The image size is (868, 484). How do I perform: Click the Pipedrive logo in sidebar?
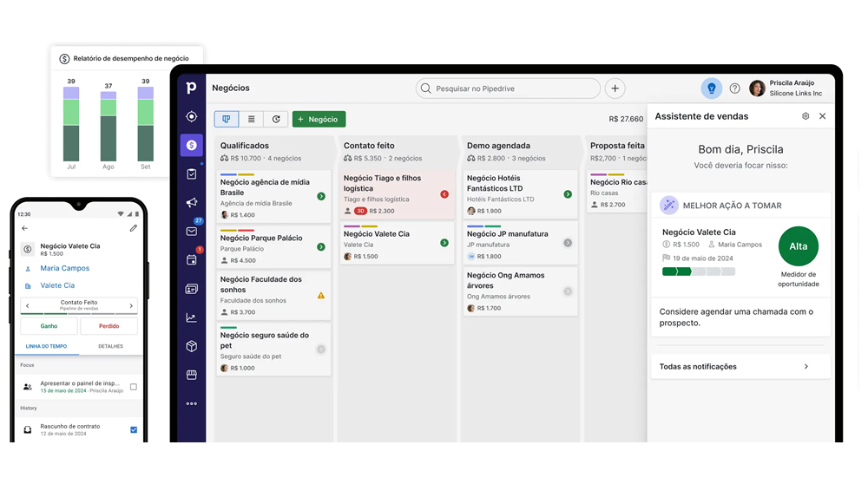(191, 88)
